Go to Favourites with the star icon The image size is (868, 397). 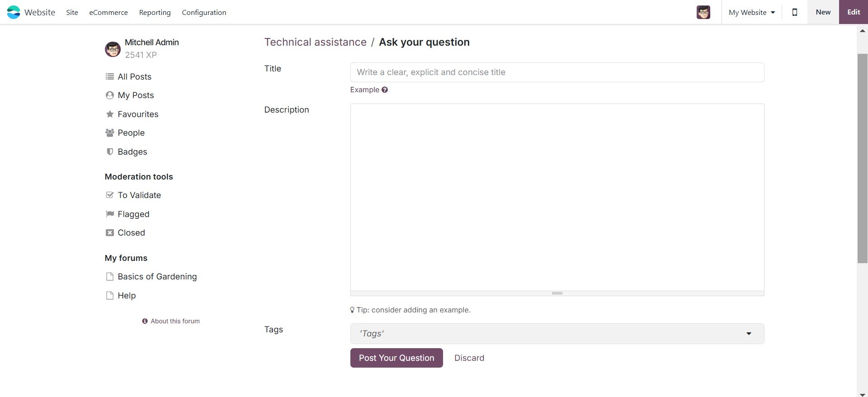point(109,114)
